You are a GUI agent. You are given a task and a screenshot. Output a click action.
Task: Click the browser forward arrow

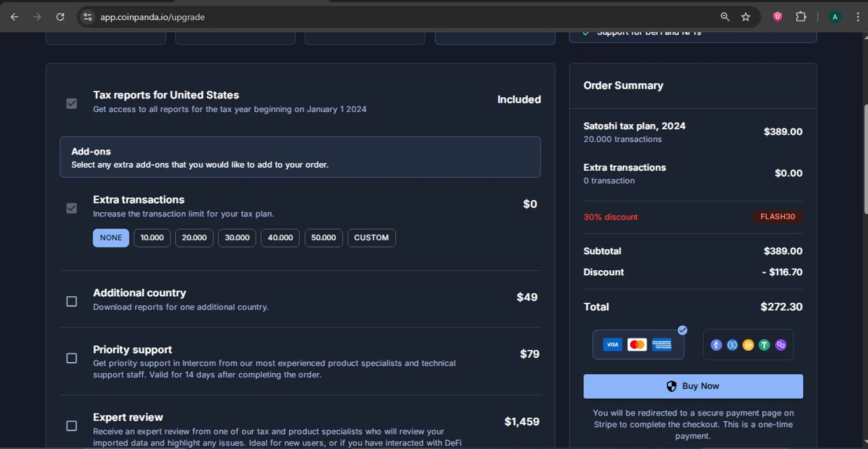point(37,17)
